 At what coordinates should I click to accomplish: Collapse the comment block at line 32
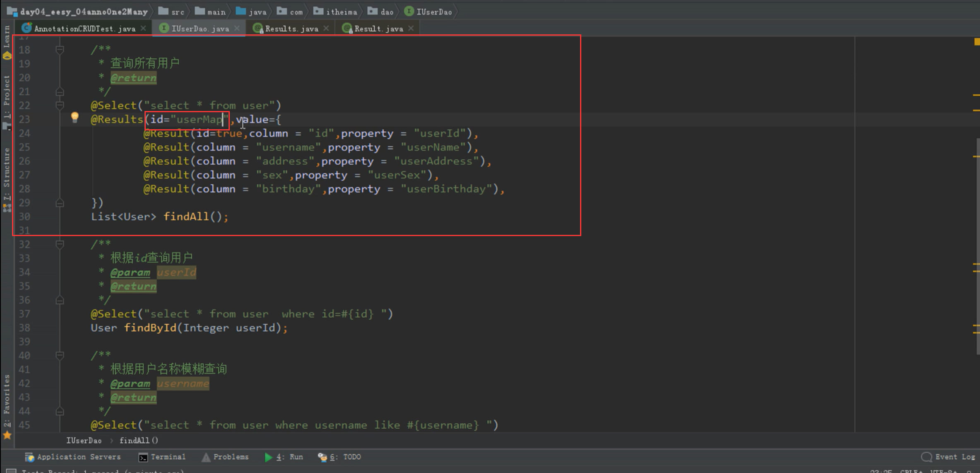coord(60,244)
